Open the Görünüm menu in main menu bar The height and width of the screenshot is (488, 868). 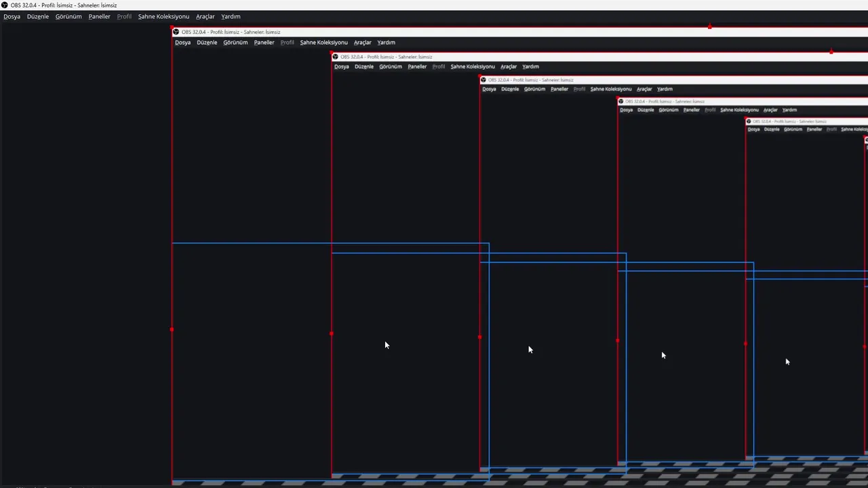coord(68,16)
